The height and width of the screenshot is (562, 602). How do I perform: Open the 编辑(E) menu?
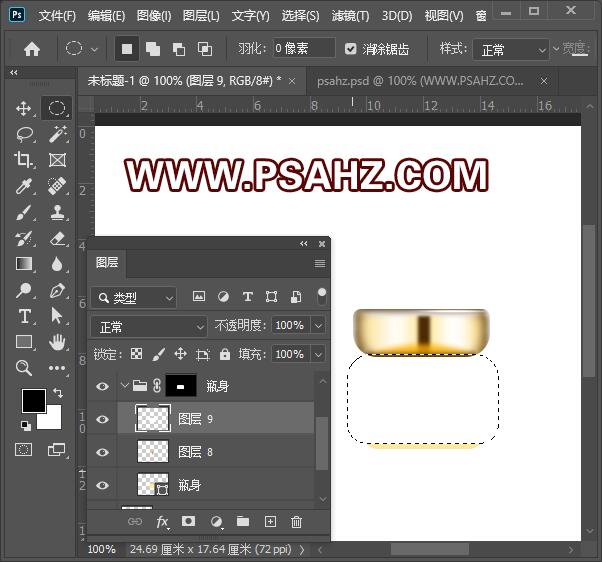(106, 16)
